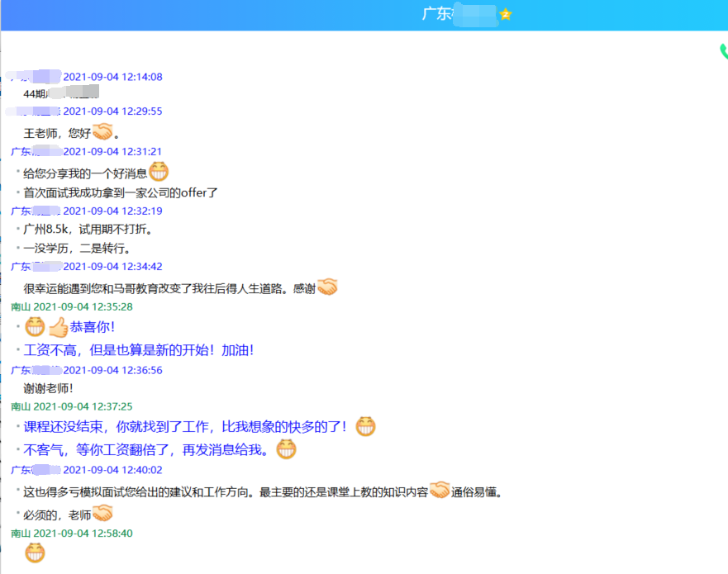Click the 谢谢老师! message
The width and height of the screenshot is (728, 574).
pyautogui.click(x=48, y=387)
